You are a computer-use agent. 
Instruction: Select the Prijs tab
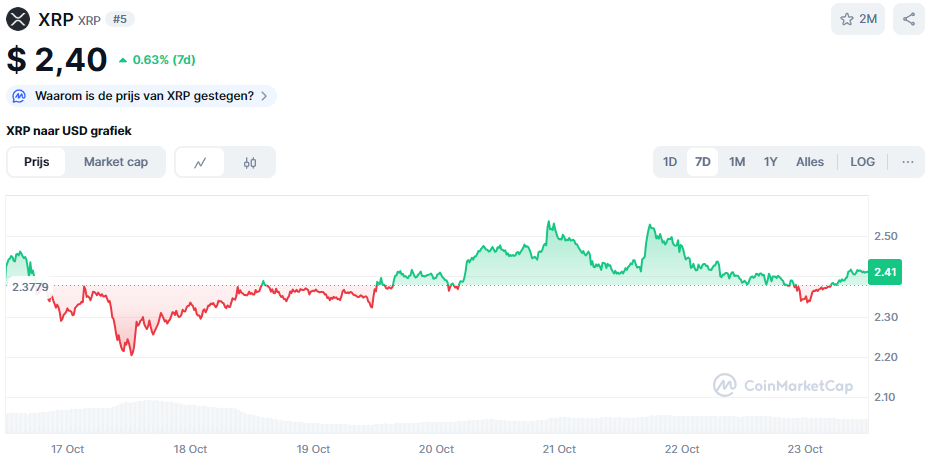(37, 162)
